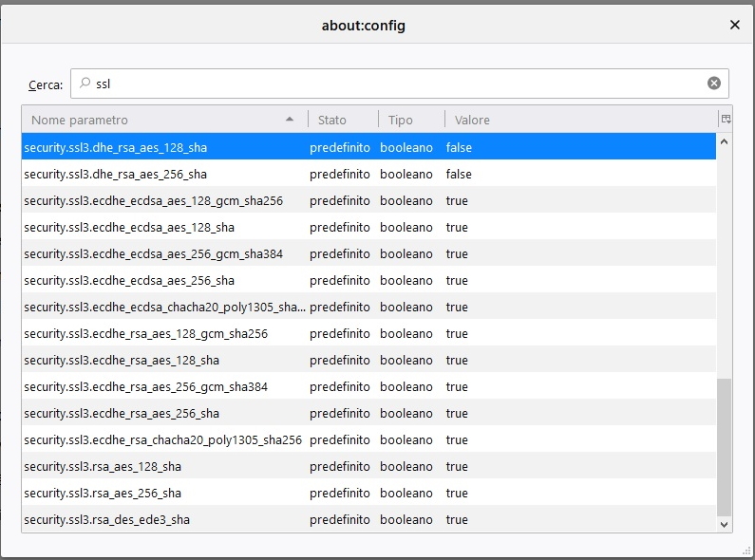Select security.ssl3.ecdhe_rsa_aes_128_sha row
This screenshot has height=560, width=755.
coord(368,360)
